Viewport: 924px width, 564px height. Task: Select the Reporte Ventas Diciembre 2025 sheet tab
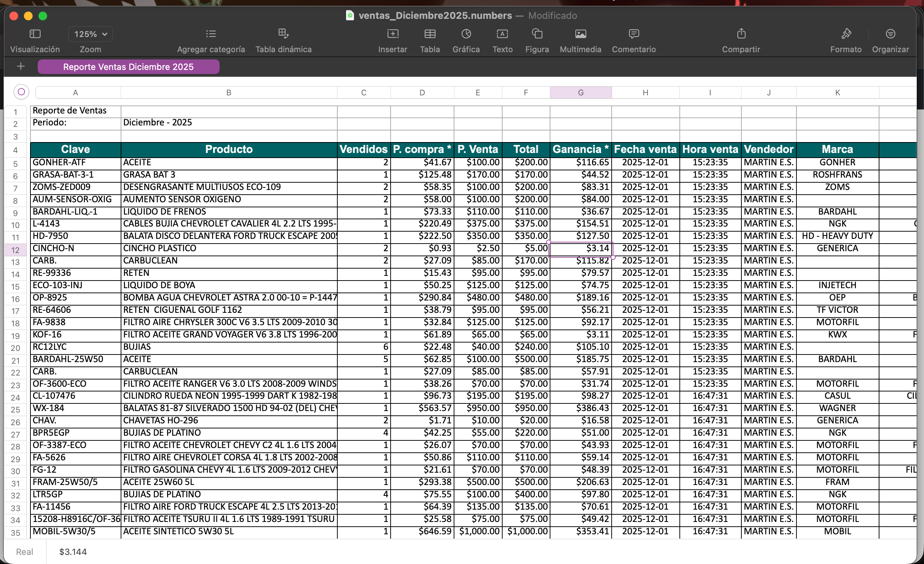[x=129, y=67]
